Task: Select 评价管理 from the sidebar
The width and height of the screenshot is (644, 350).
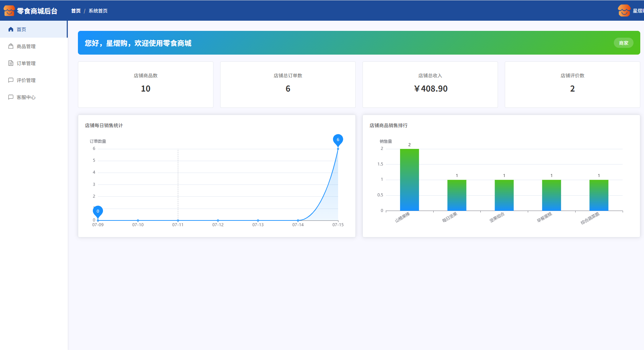Action: point(26,80)
